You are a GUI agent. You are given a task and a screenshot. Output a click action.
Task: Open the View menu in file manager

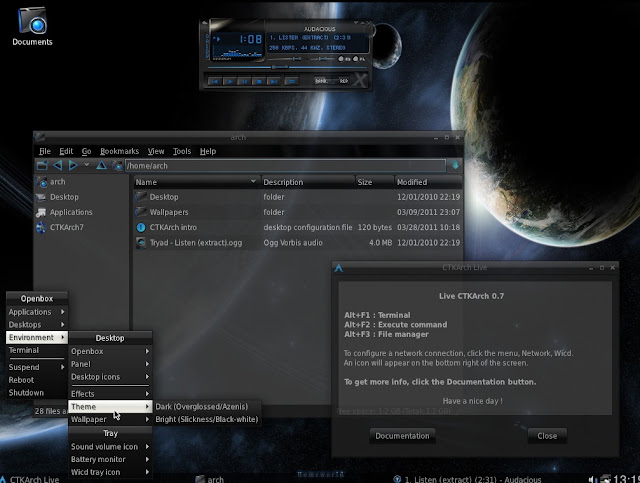click(156, 151)
